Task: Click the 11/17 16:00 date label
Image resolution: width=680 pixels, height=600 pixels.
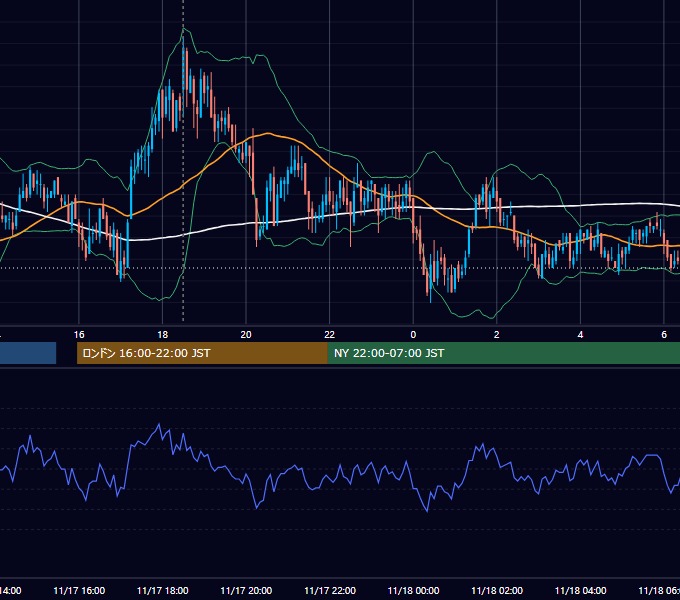Action: pyautogui.click(x=79, y=590)
